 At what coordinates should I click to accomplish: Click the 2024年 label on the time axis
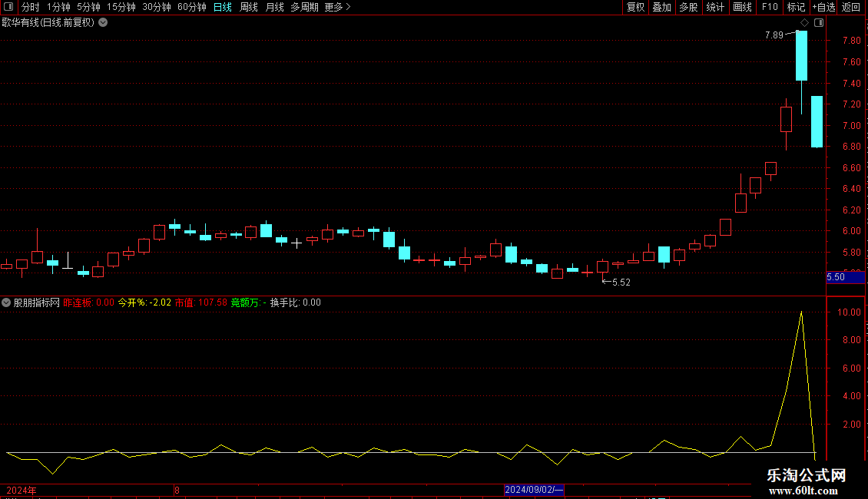(22, 490)
